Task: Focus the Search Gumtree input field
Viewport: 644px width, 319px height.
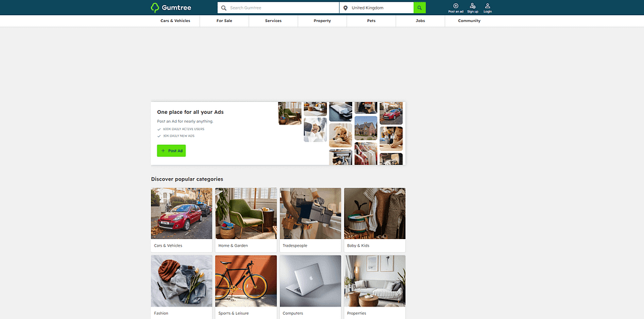Action: 278,8
